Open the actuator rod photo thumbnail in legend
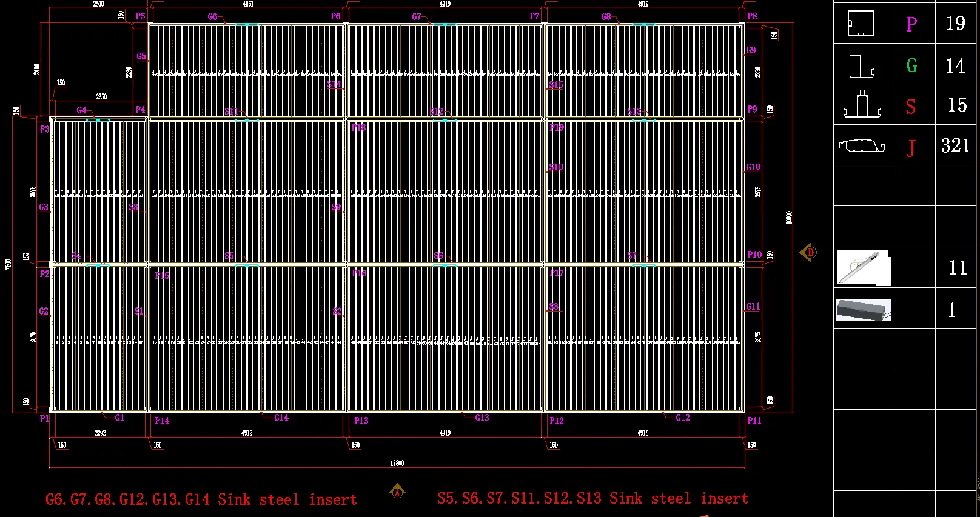The width and height of the screenshot is (980, 517). 863,267
